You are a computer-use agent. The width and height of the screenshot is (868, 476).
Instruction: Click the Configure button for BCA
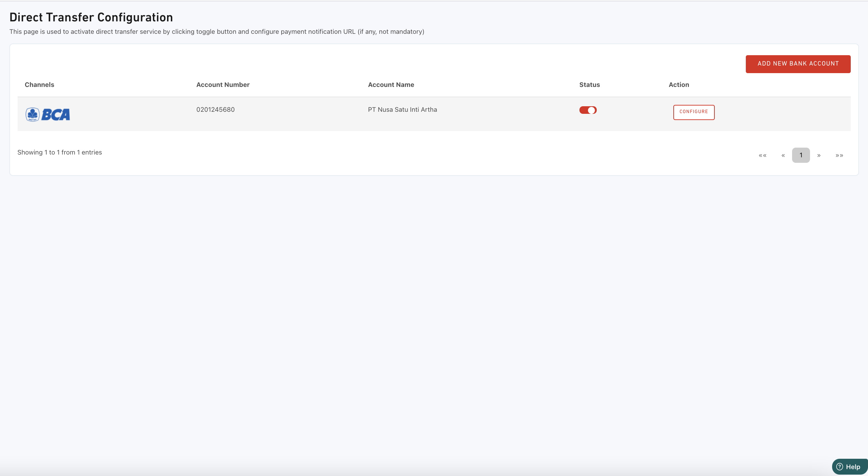pyautogui.click(x=694, y=112)
